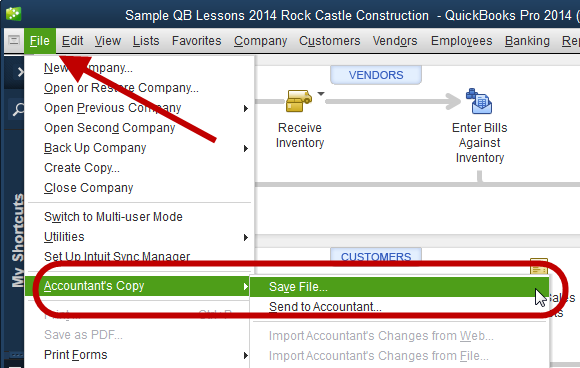Open the Vendors menu

coord(395,41)
